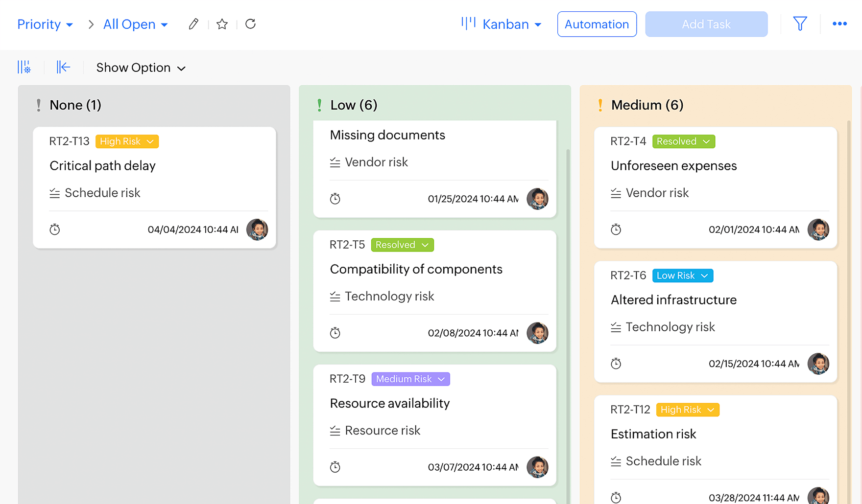
Task: Change High Risk status on RT2-T13
Action: click(x=127, y=141)
